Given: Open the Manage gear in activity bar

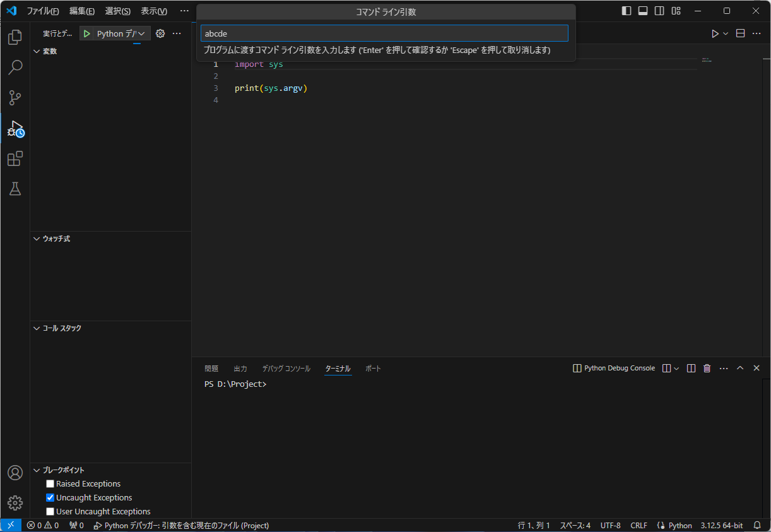Looking at the screenshot, I should coord(15,503).
